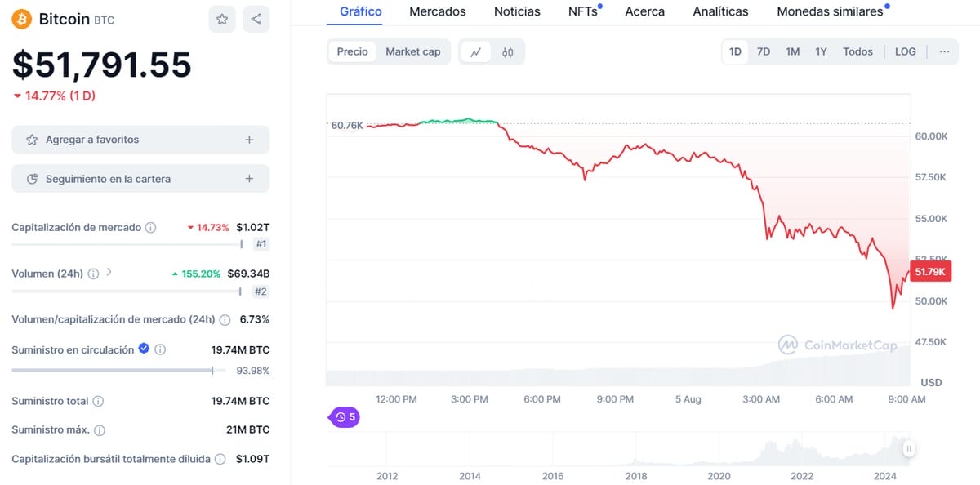
Task: Click info icon beside Capitalización bursátil totalmente diluida
Action: [x=220, y=460]
